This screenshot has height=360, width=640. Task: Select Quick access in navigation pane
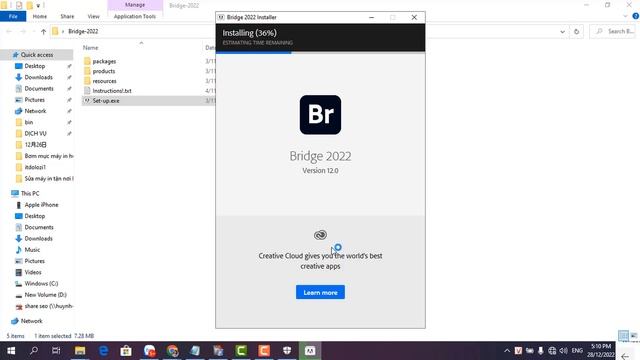pos(37,55)
